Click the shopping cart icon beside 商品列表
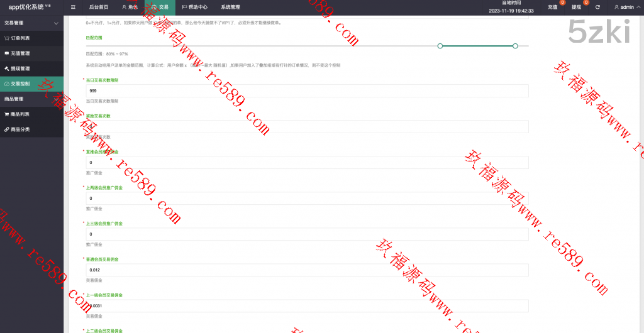Image resolution: width=644 pixels, height=333 pixels. [7, 114]
